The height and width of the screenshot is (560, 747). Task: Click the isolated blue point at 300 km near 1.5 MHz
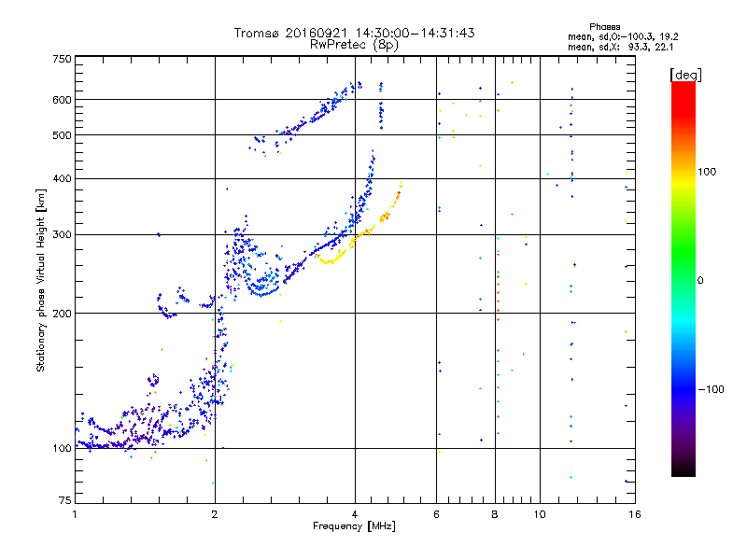159,234
